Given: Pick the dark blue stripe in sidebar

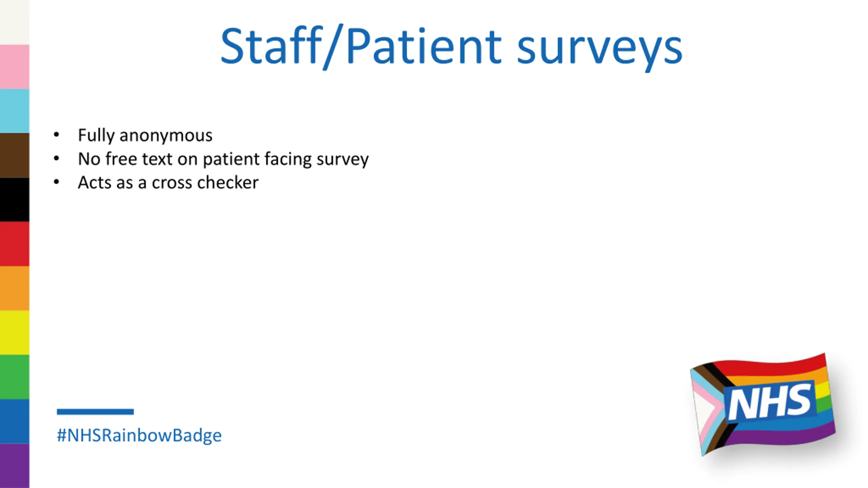Looking at the screenshot, I should tap(15, 422).
